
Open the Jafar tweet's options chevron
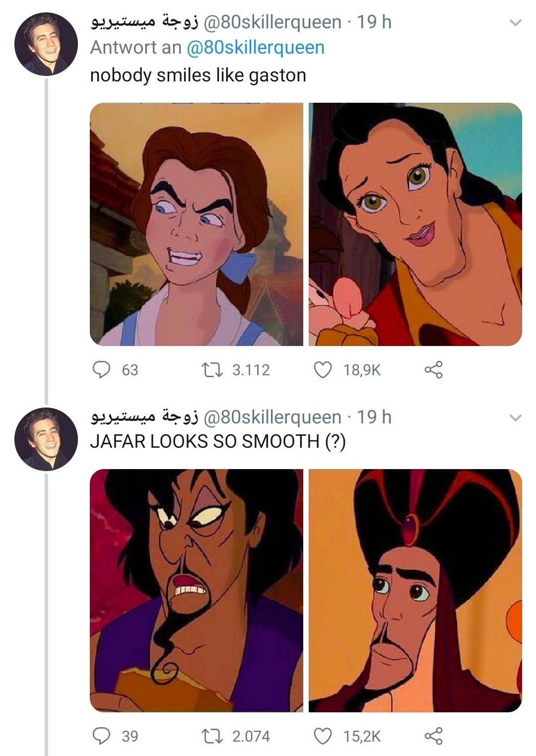516,418
